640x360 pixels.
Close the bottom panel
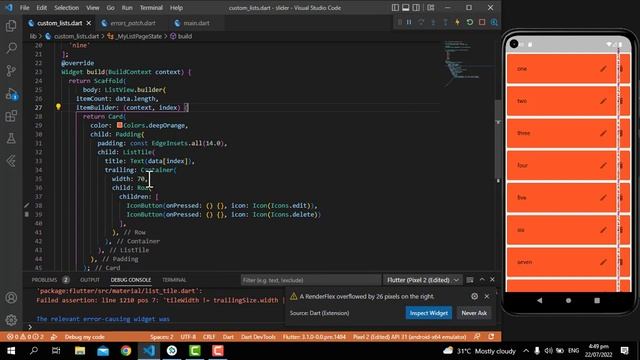(x=492, y=280)
